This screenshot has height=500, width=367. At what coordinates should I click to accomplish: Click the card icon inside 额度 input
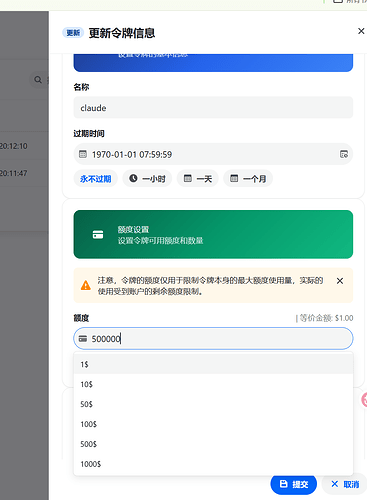(x=83, y=339)
